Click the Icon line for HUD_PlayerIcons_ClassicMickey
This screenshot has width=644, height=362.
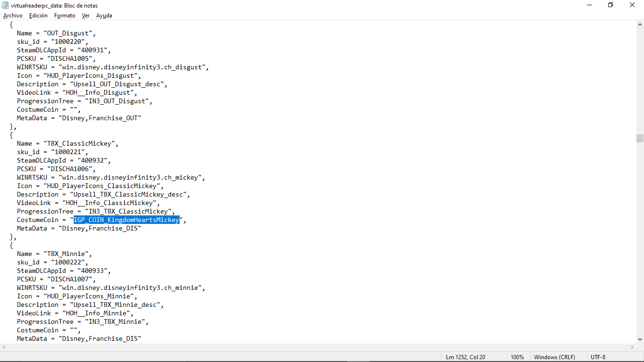[x=91, y=186]
